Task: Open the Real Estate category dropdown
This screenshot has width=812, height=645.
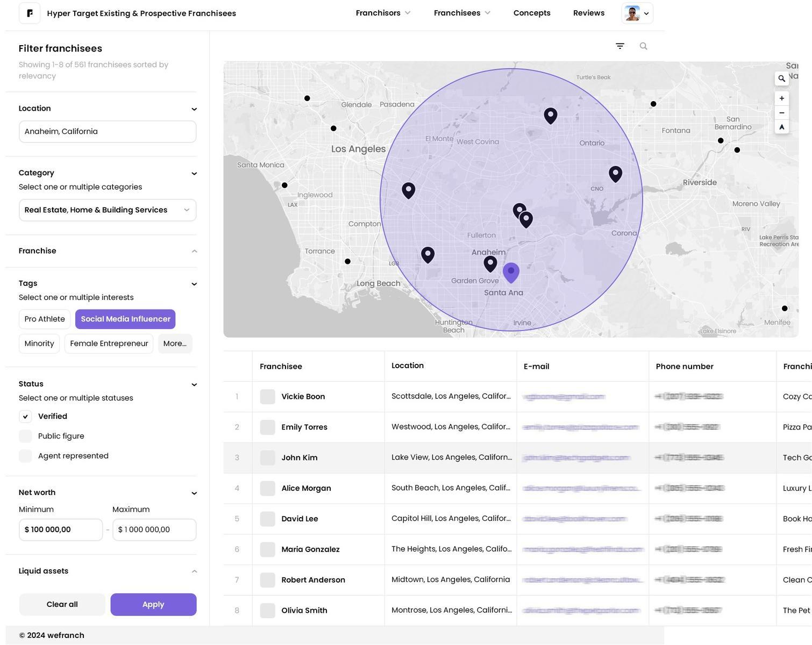Action: 108,210
